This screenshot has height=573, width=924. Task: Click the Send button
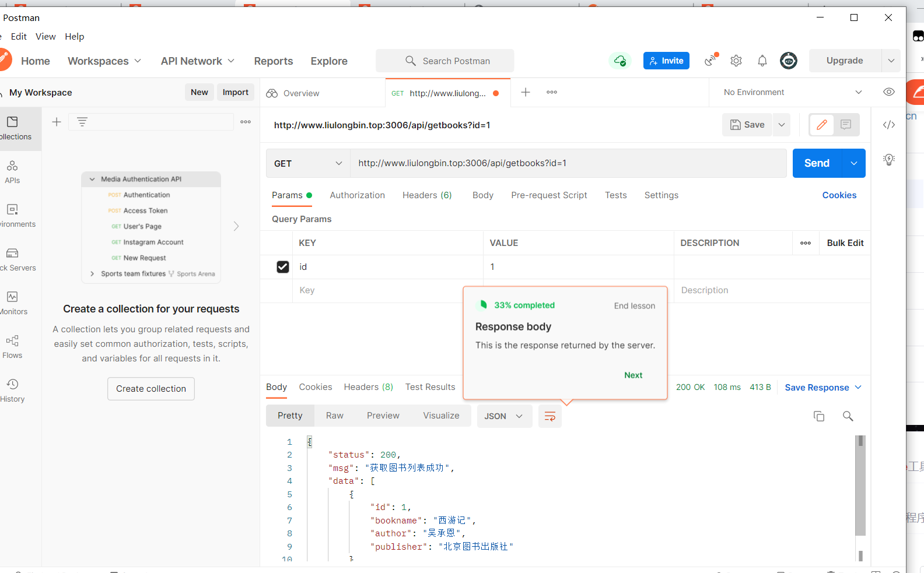(817, 163)
